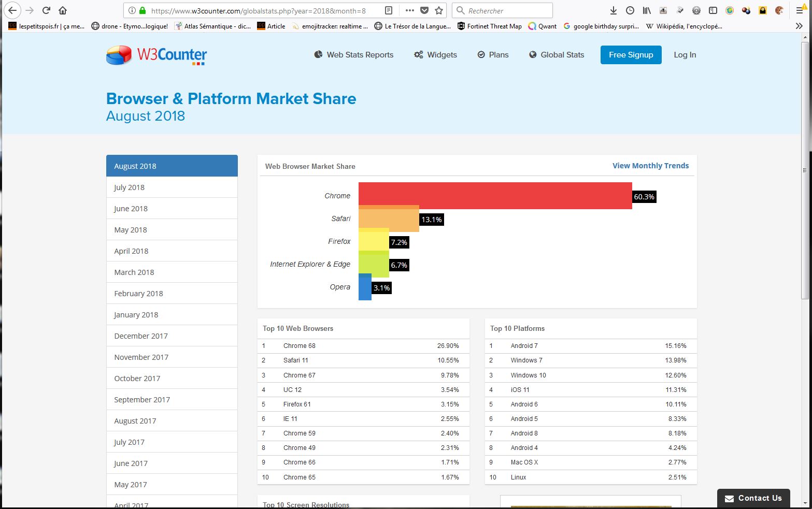812x509 pixels.
Task: Click the browser back arrow button
Action: (x=12, y=10)
